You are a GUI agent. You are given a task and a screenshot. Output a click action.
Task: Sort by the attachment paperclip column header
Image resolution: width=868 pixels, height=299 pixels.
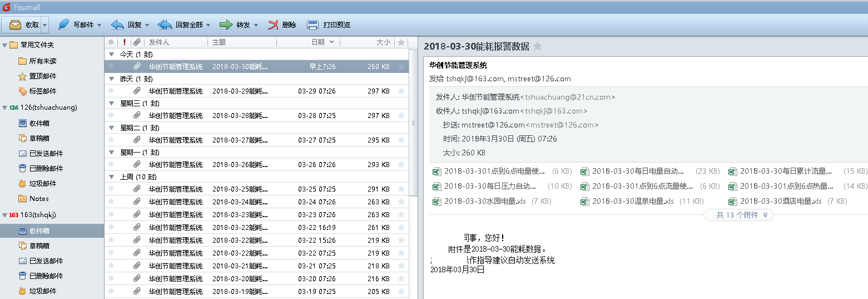[137, 42]
